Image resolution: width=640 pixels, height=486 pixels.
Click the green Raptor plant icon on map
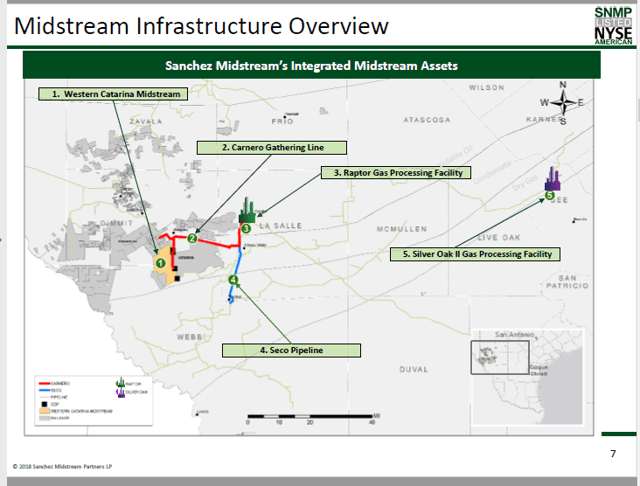(x=247, y=211)
